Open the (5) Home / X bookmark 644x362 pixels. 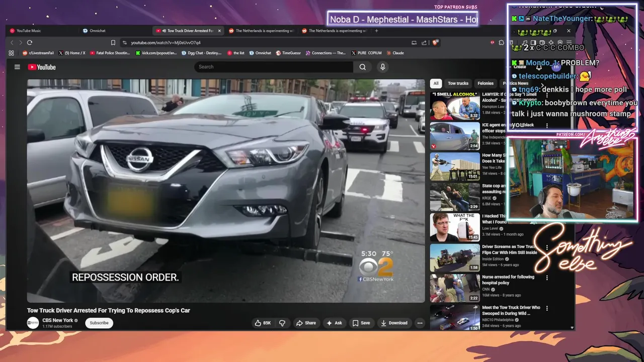click(x=72, y=53)
